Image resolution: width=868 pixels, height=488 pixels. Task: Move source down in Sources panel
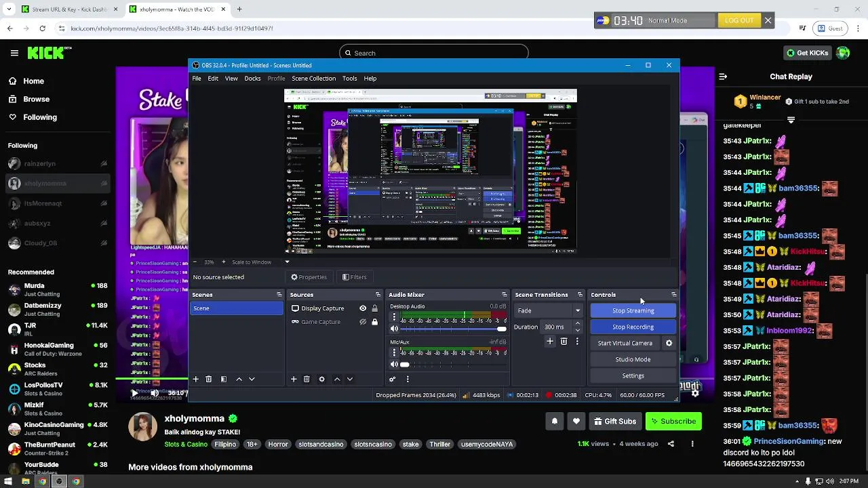(350, 380)
